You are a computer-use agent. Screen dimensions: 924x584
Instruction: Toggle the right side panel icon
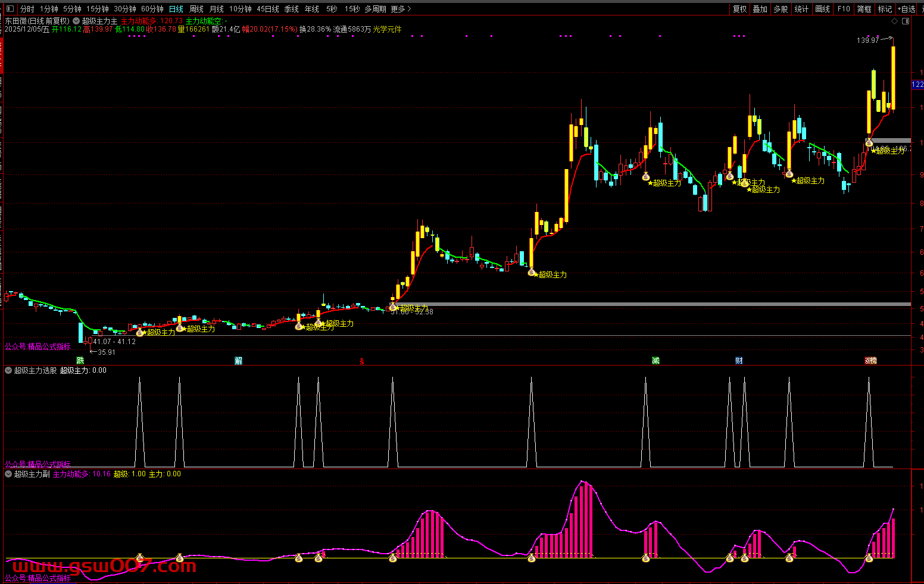coord(906,21)
